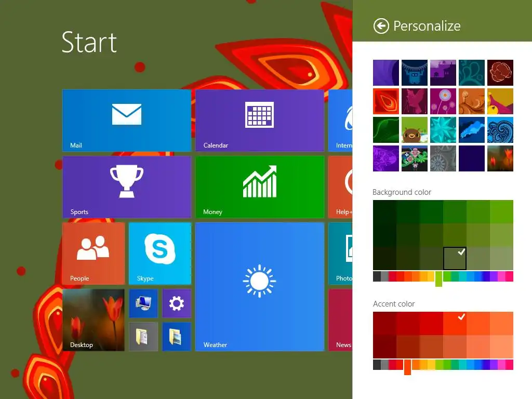Click the checked orange-red Accent color swatch
Screen dimensions: 532x399
coord(455,323)
